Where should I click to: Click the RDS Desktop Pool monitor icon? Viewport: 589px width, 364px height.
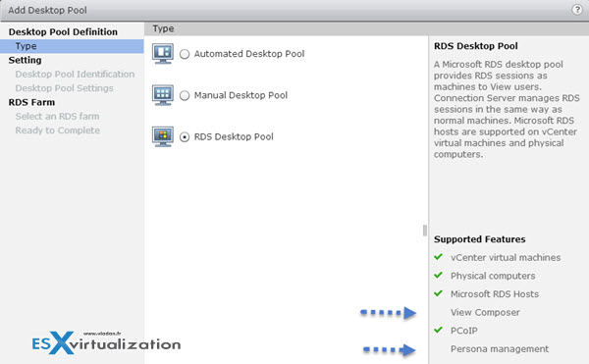[x=163, y=136]
